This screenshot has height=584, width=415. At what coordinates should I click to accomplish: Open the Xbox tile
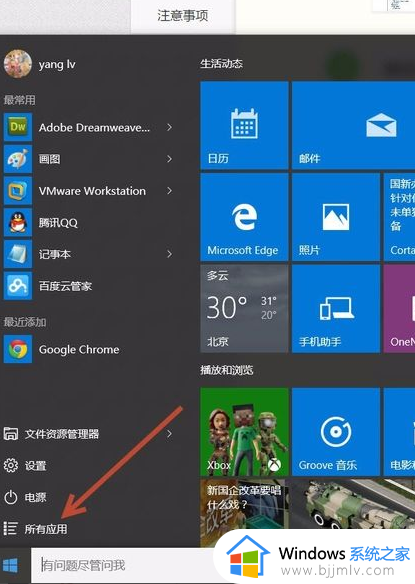click(244, 432)
